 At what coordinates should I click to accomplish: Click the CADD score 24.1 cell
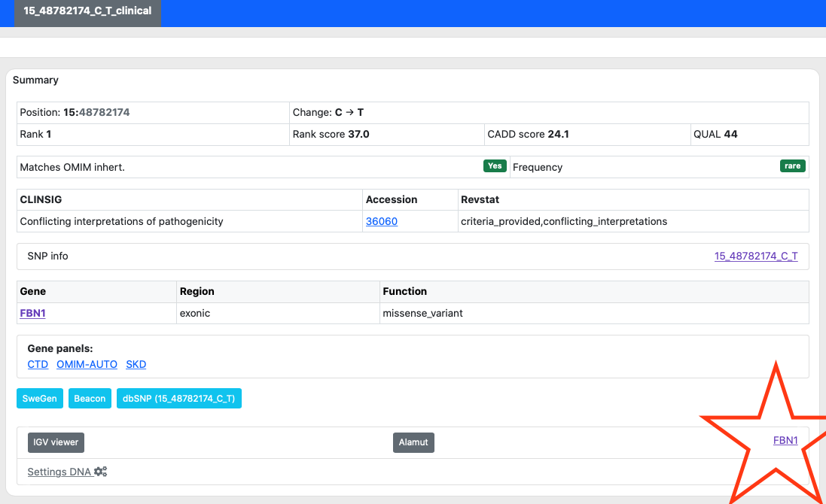[x=527, y=134]
